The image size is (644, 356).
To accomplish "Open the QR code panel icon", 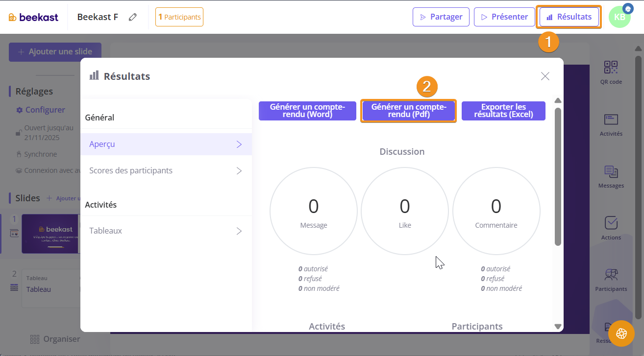I will click(611, 68).
